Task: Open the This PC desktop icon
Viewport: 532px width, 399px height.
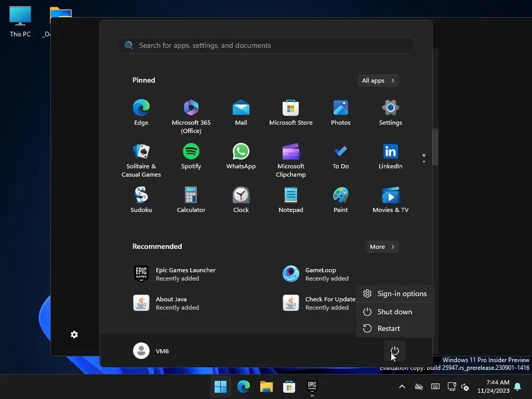Action: click(x=20, y=22)
